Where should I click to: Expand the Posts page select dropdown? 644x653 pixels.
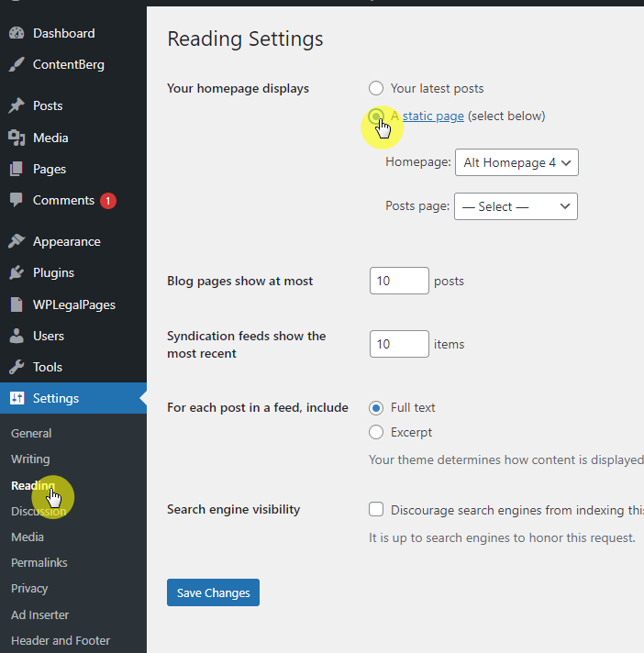[516, 206]
